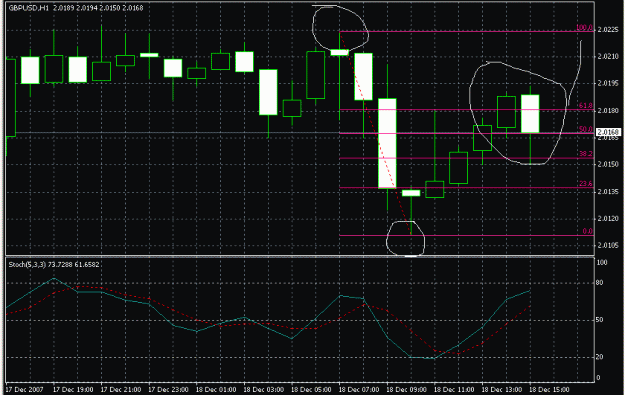Click the 18 Dec 01:00 time label
Screen dimensions: 625x395
[216, 389]
